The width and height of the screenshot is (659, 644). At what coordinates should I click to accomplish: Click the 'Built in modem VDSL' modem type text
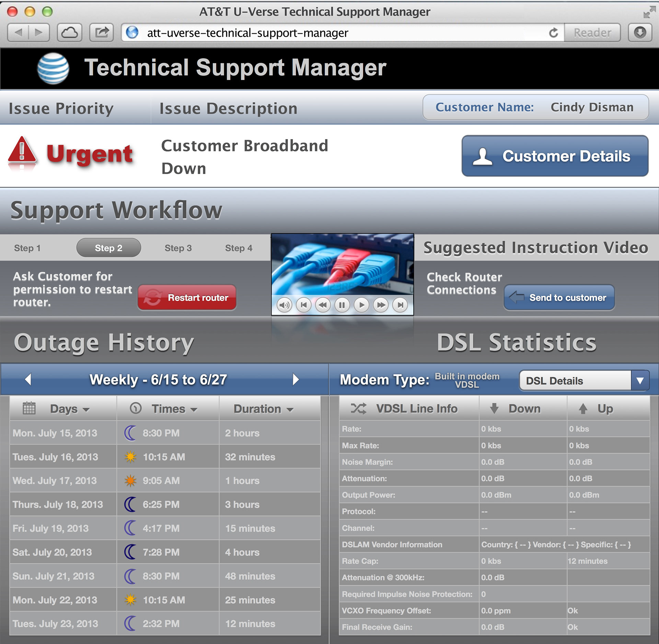[467, 380]
